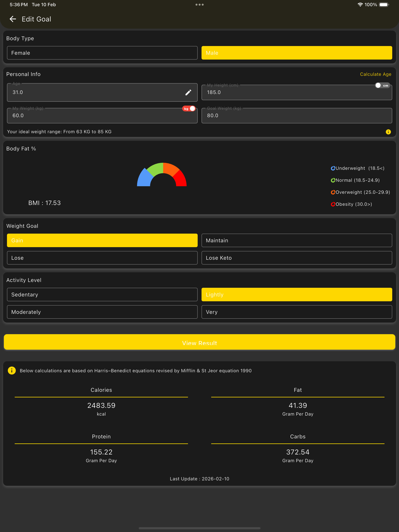The height and width of the screenshot is (532, 399).
Task: Choose Gain weight goal
Action: pyautogui.click(x=102, y=240)
